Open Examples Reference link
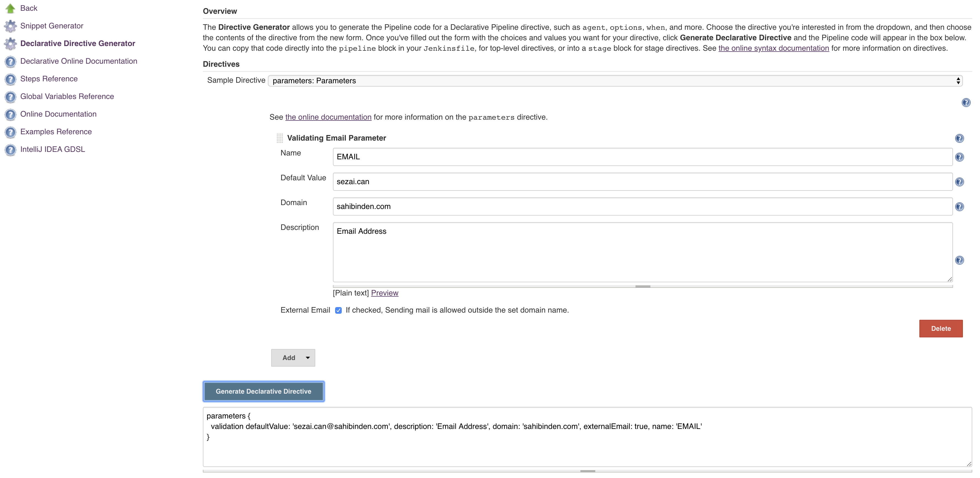 point(56,132)
